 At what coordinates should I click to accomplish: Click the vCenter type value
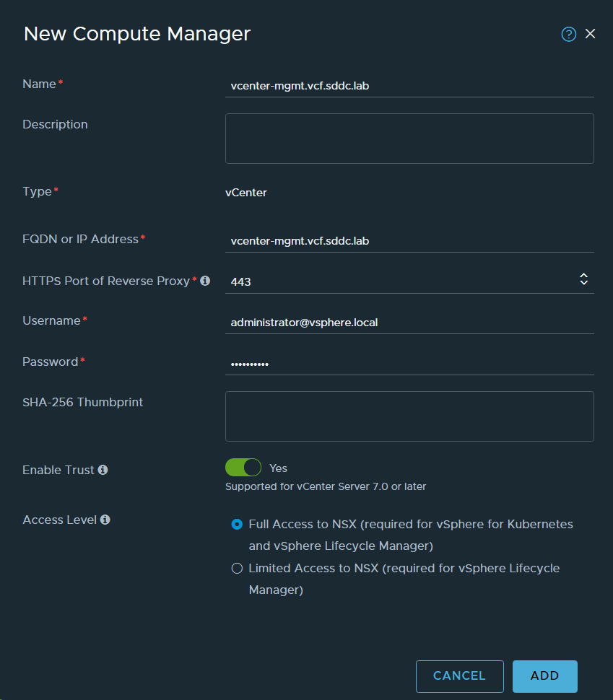(246, 193)
